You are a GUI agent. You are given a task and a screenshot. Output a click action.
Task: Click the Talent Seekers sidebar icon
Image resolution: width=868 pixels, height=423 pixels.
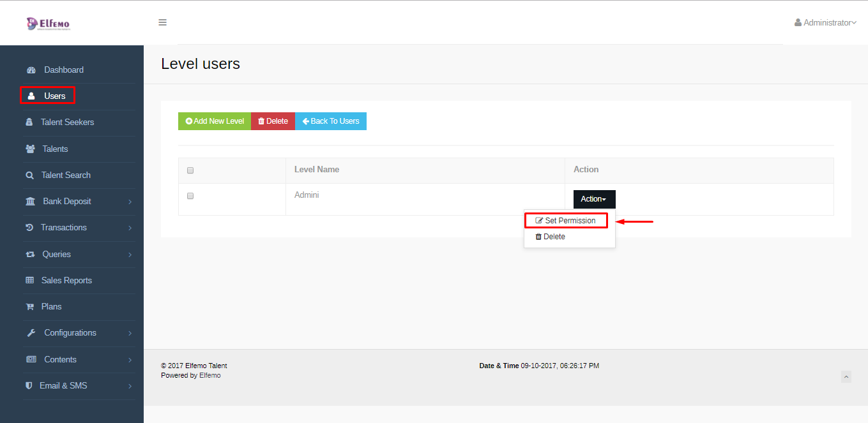[29, 122]
